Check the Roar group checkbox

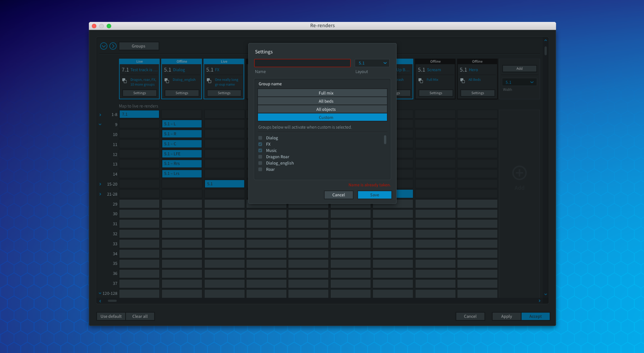(x=260, y=169)
